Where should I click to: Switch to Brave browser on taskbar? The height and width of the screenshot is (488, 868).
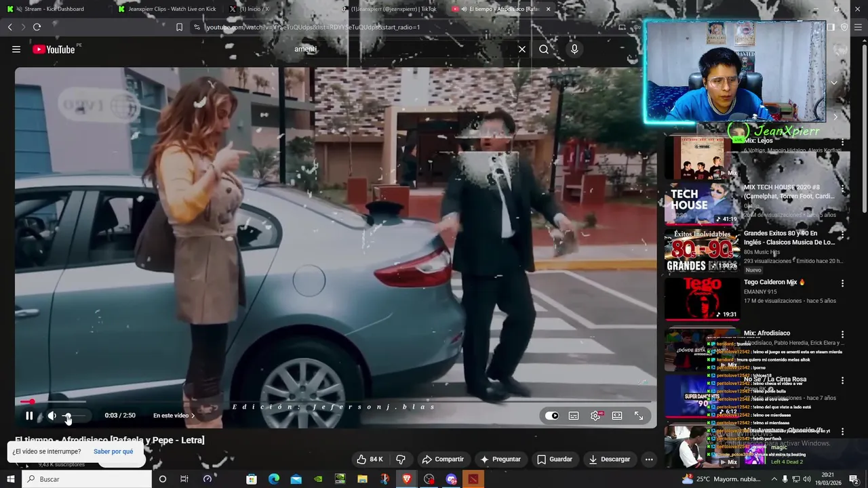(407, 479)
